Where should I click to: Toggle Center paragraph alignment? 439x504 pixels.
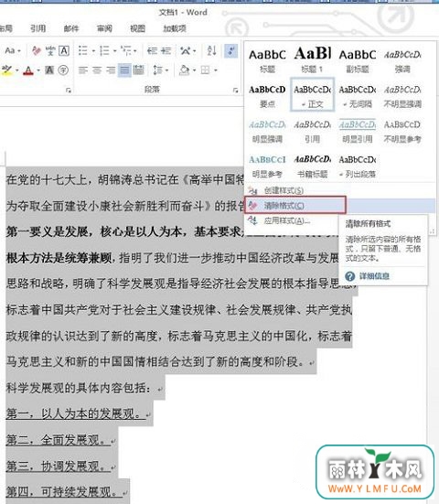click(x=97, y=70)
